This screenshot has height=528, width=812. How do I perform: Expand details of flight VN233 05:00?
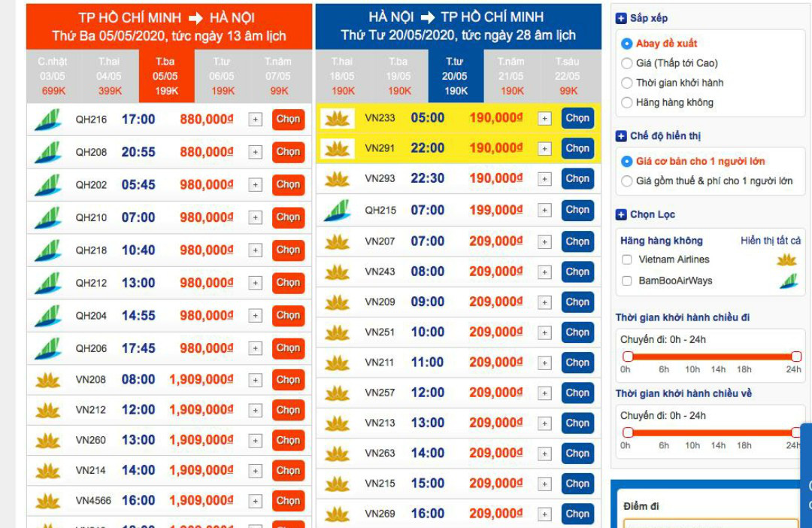(x=544, y=119)
